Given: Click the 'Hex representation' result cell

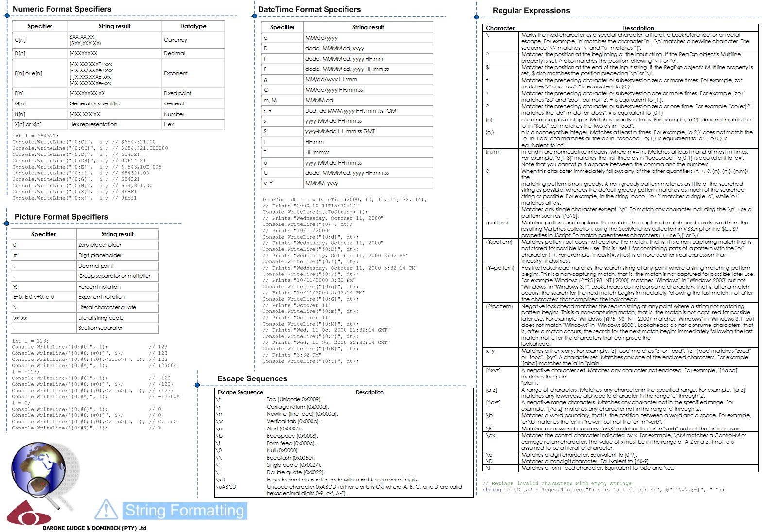Looking at the screenshot, I should 115,124.
